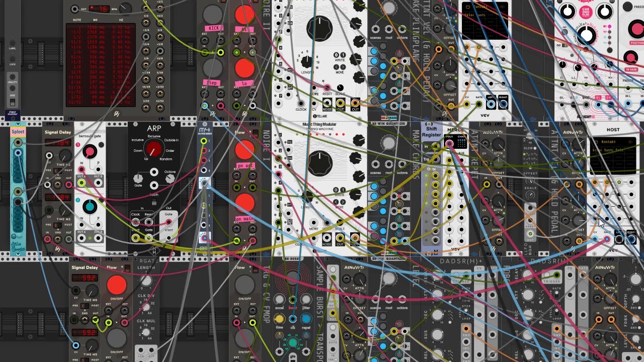Turn the pink probability knob on bernoulli gate
The width and height of the screenshot is (644, 362).
click(90, 151)
